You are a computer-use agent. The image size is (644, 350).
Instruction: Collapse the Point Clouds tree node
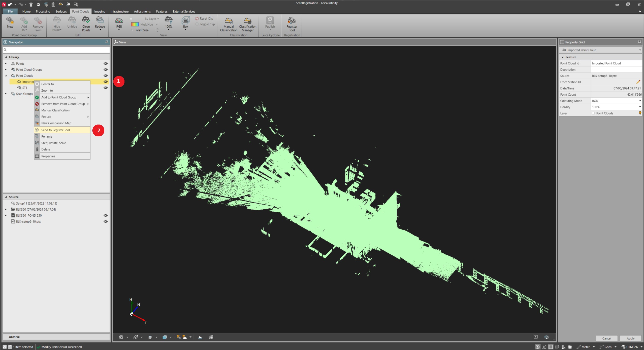point(6,76)
